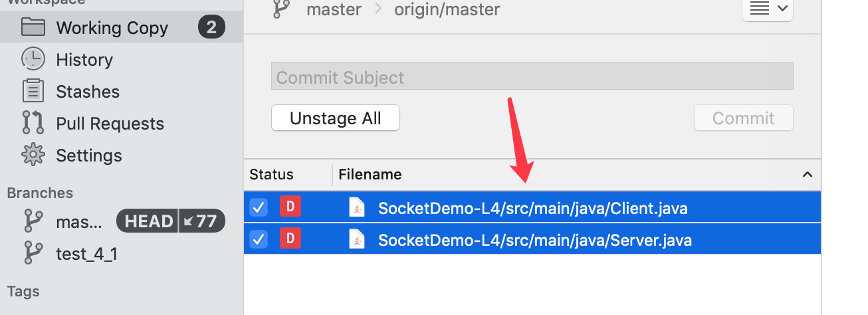
Task: Click the HEAD 77 badge on master branch
Action: [171, 221]
